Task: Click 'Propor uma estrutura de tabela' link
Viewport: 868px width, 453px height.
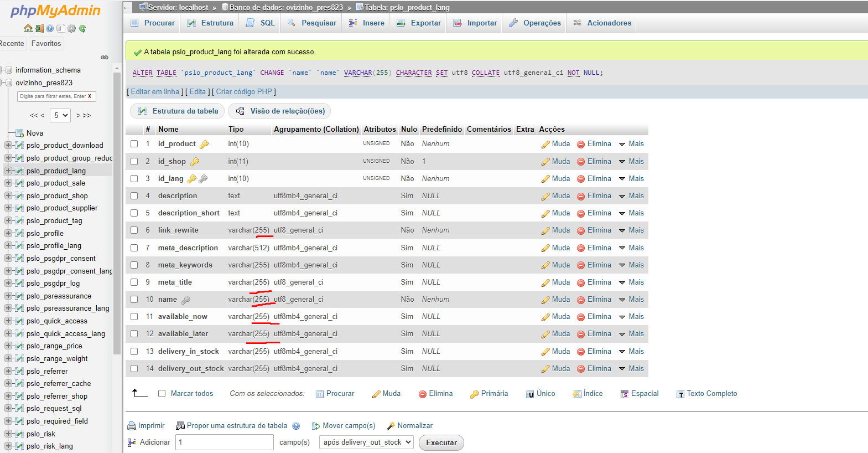Action: coord(237,426)
